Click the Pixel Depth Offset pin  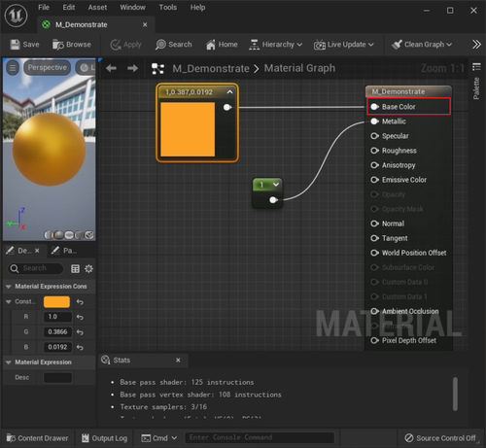(375, 340)
